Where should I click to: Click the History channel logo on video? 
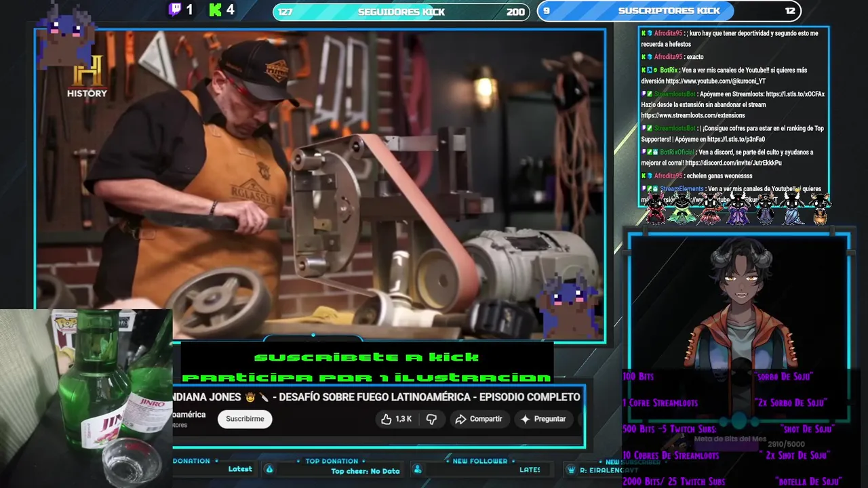[x=87, y=76]
